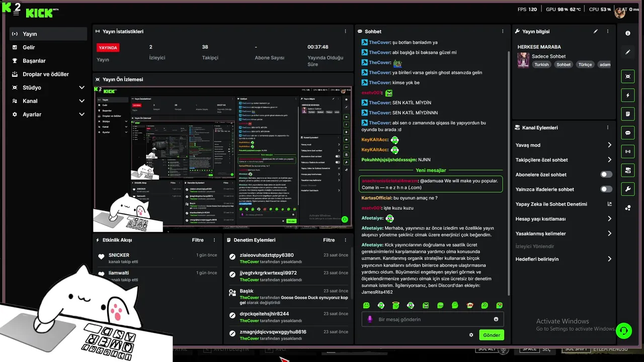Click the Yeni mesajlar divider label

[431, 170]
